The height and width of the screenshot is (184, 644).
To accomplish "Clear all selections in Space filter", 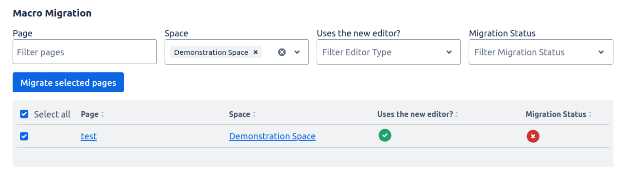I will [282, 52].
